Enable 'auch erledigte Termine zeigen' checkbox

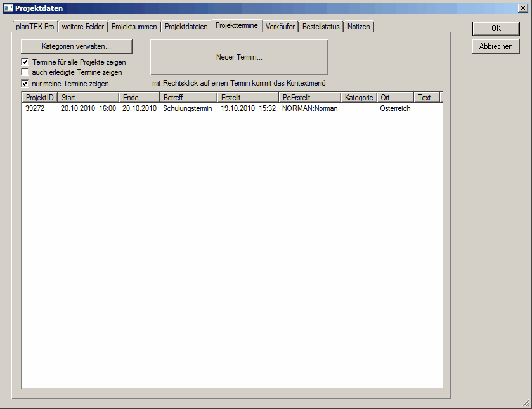tap(25, 72)
